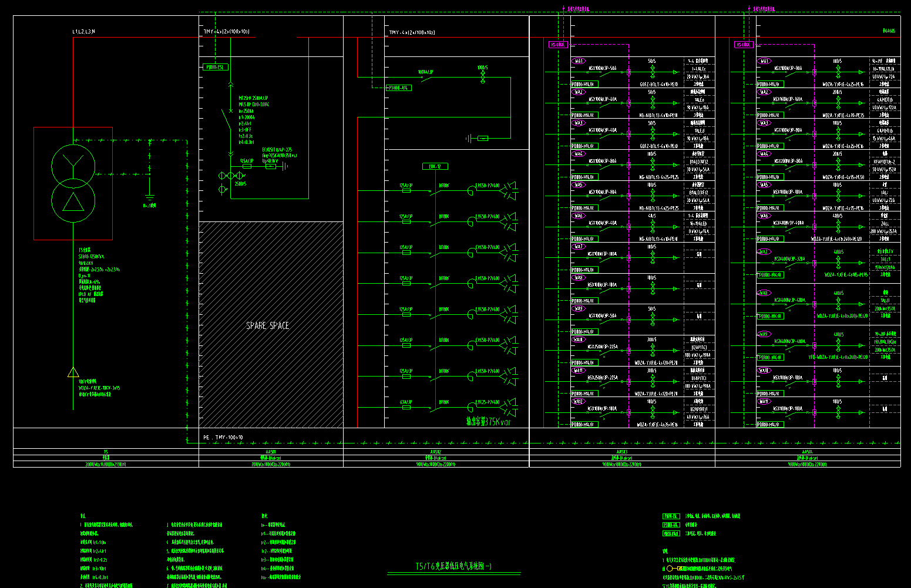Select the WA1 oval tag in AA503

[579, 61]
